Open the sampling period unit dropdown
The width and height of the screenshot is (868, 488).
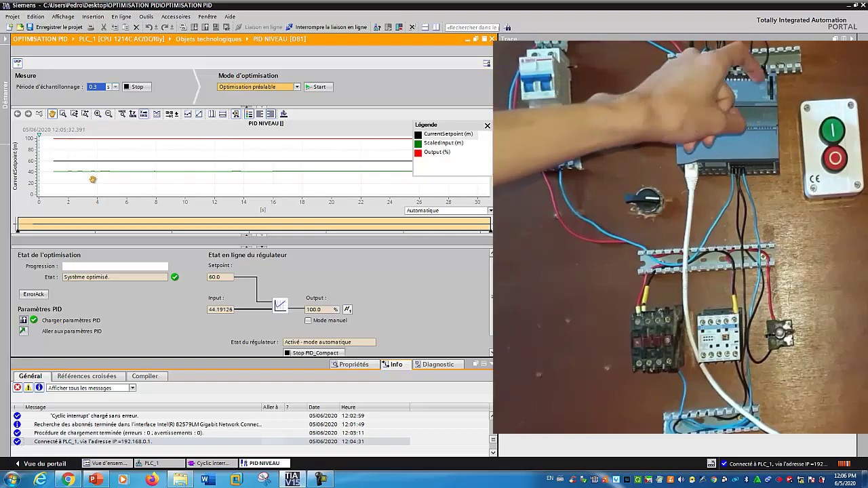coord(115,87)
